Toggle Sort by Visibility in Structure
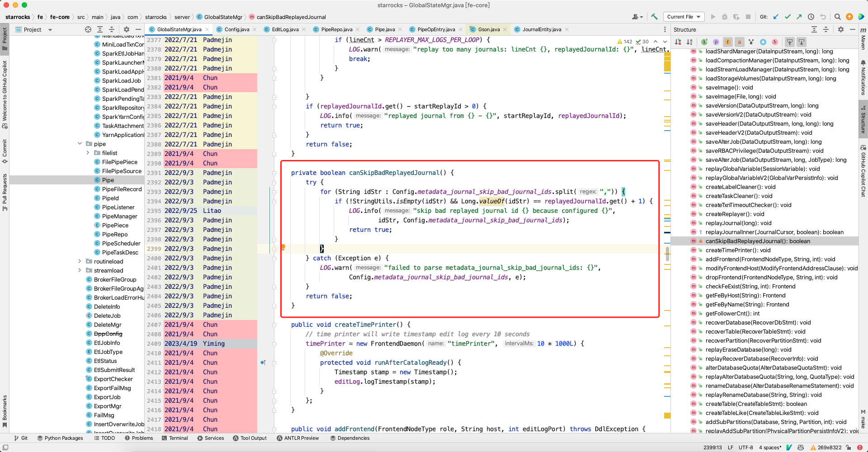This screenshot has width=868, height=452. pos(678,42)
